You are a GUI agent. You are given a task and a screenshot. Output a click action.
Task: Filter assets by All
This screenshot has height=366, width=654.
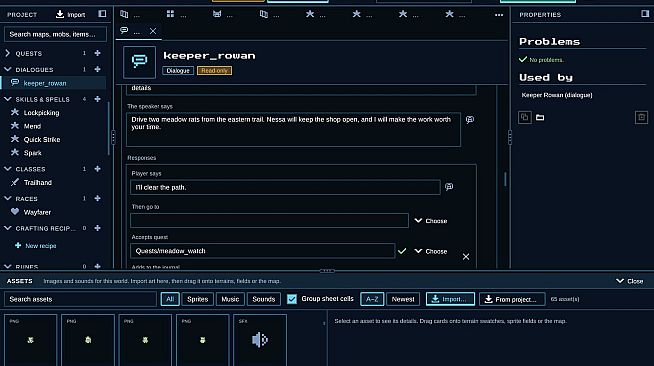[x=170, y=299]
